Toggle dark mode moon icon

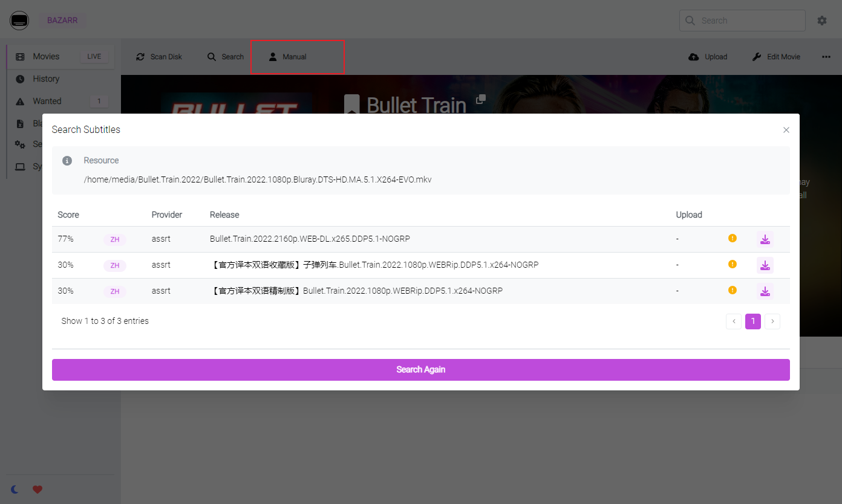[15, 489]
